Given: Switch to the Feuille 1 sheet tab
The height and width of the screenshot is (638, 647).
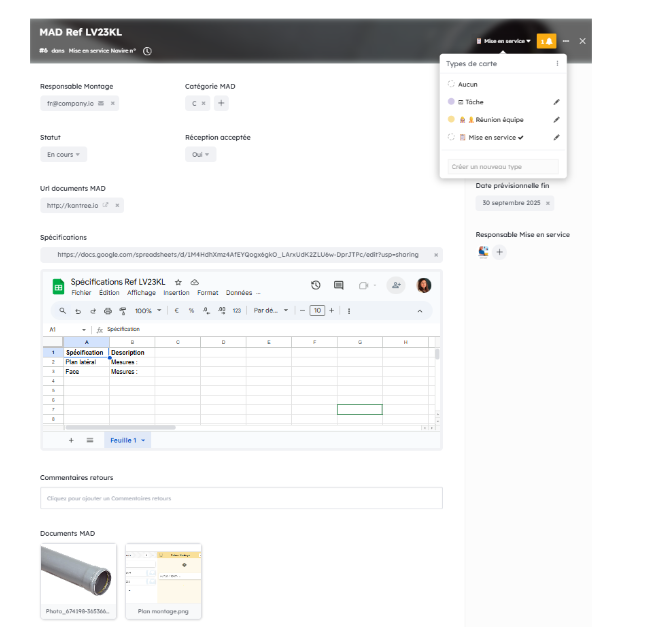Looking at the screenshot, I should click(x=127, y=440).
